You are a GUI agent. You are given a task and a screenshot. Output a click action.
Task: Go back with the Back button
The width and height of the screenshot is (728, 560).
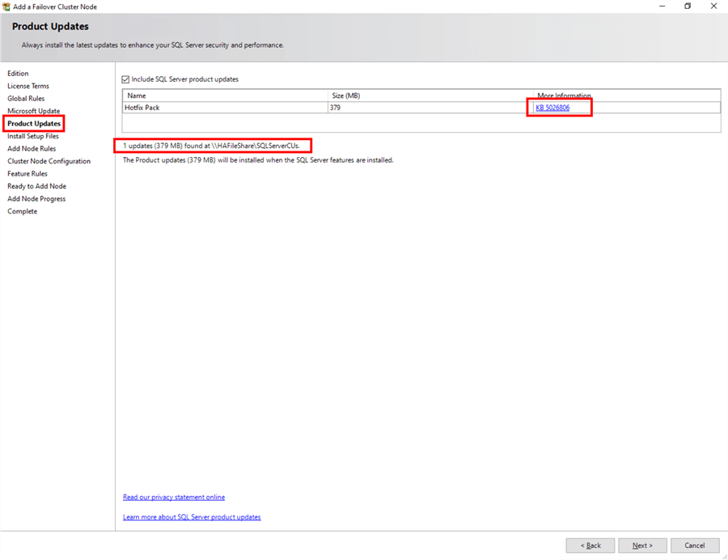point(590,545)
